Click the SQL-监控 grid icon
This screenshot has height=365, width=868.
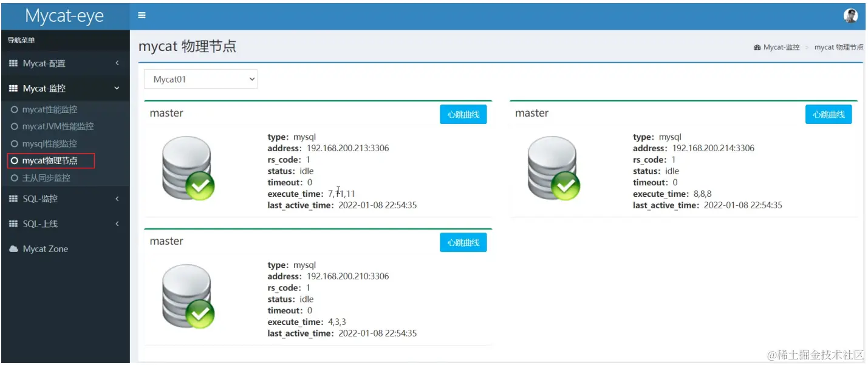pos(13,199)
